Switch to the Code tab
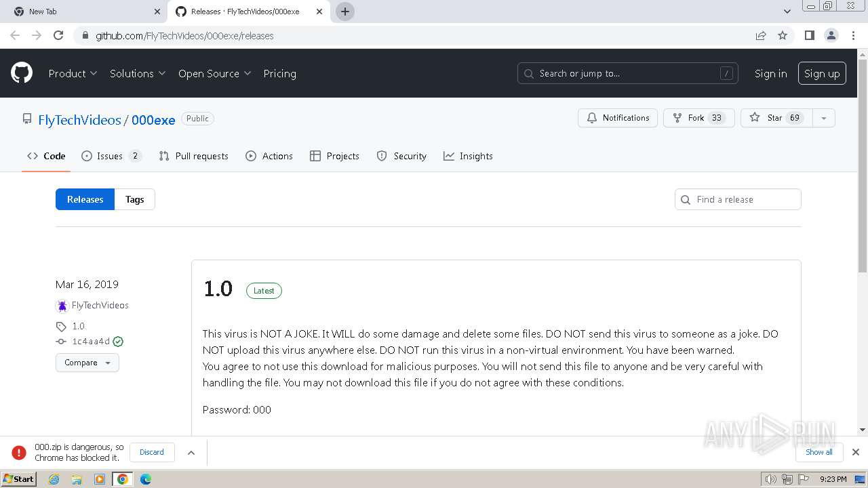 click(x=46, y=156)
